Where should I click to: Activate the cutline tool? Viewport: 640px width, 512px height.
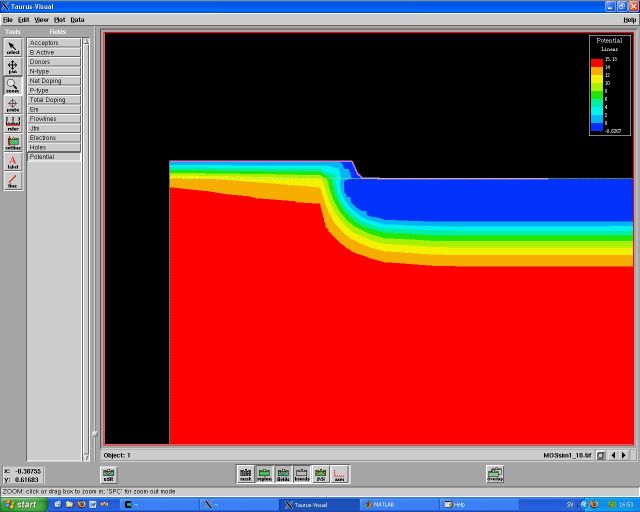13,143
